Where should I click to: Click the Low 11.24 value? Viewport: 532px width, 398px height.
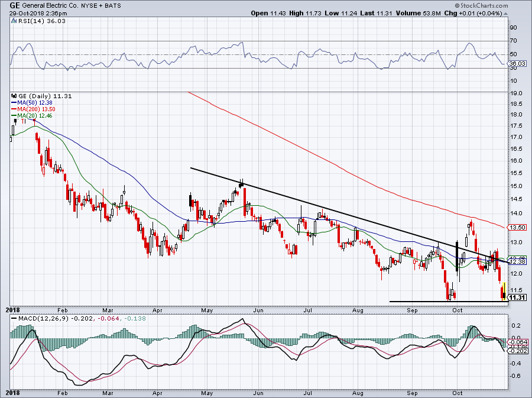(x=340, y=13)
